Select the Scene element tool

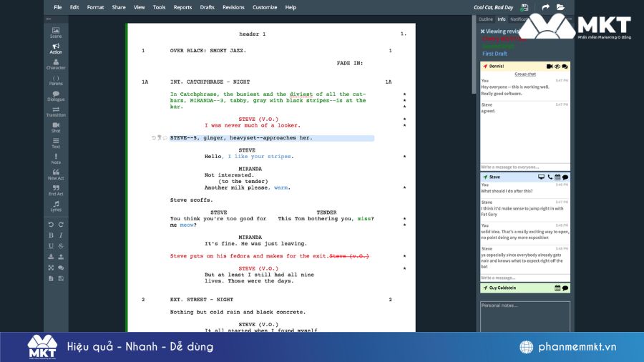coord(56,32)
